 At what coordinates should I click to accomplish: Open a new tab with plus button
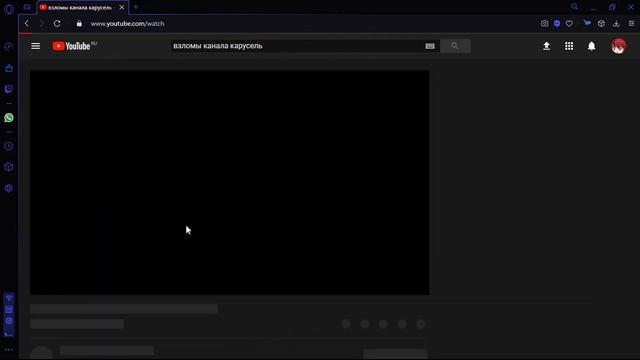coord(136,7)
